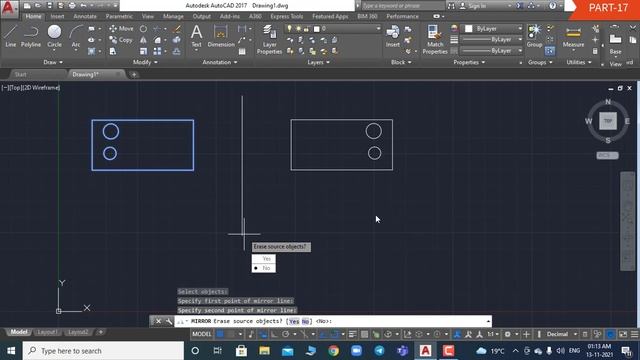Click the Explode icon in Modify

point(177,40)
